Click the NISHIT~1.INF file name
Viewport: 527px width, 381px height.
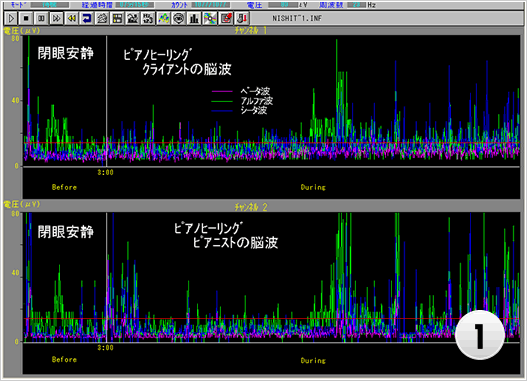pos(297,18)
